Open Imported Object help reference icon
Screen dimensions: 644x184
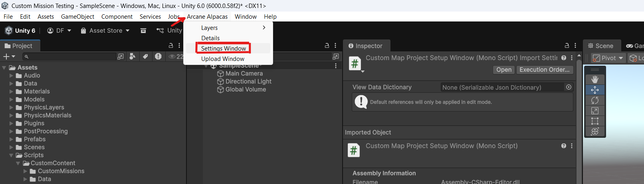click(x=564, y=146)
